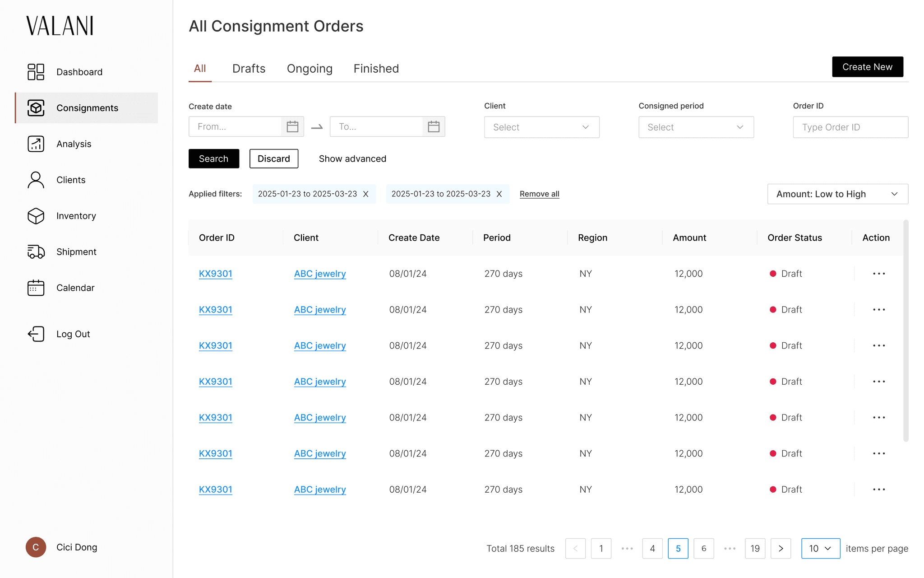The width and height of the screenshot is (924, 578).
Task: Open the Amount: Low to High sort dropdown
Action: point(837,194)
